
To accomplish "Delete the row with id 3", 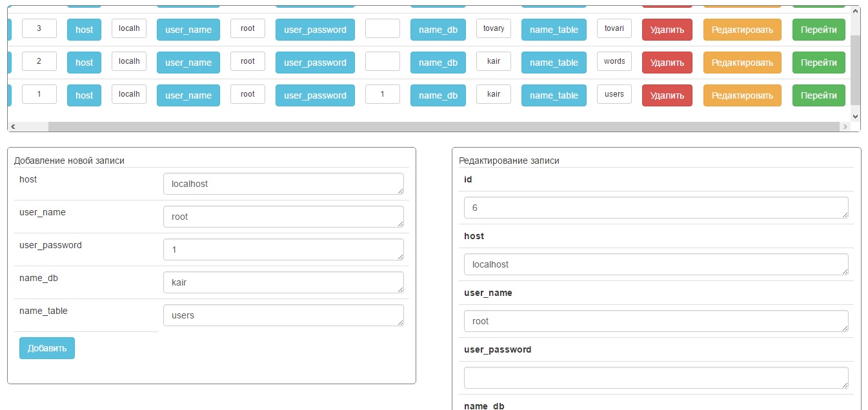I will point(667,30).
